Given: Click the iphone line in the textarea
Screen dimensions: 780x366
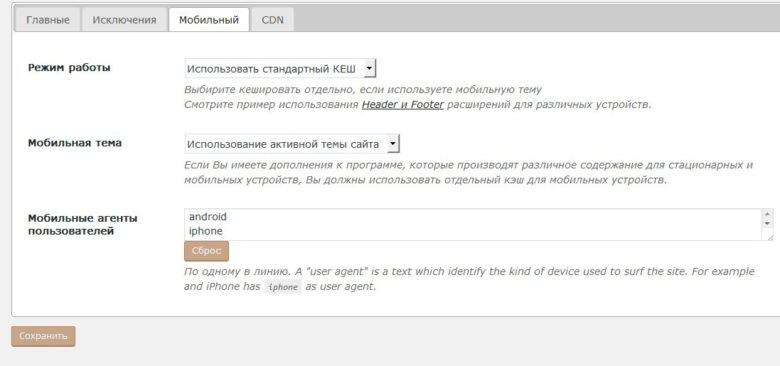Looking at the screenshot, I should [x=205, y=231].
